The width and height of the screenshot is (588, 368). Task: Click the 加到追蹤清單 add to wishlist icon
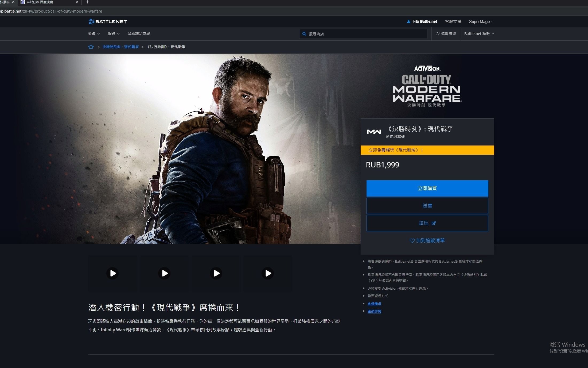point(410,240)
